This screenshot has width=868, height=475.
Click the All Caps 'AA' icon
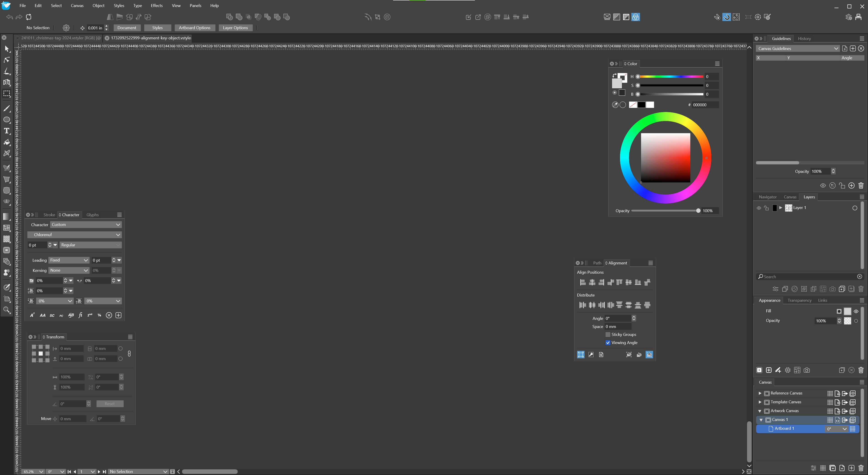(x=42, y=315)
